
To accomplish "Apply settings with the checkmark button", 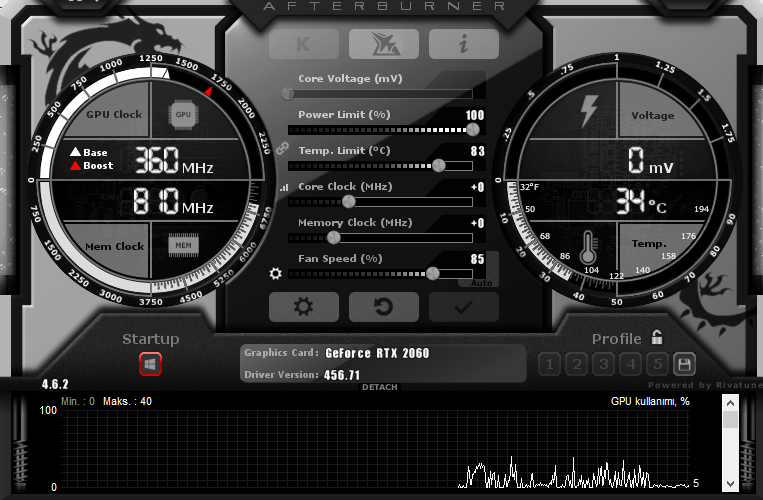I will point(463,307).
